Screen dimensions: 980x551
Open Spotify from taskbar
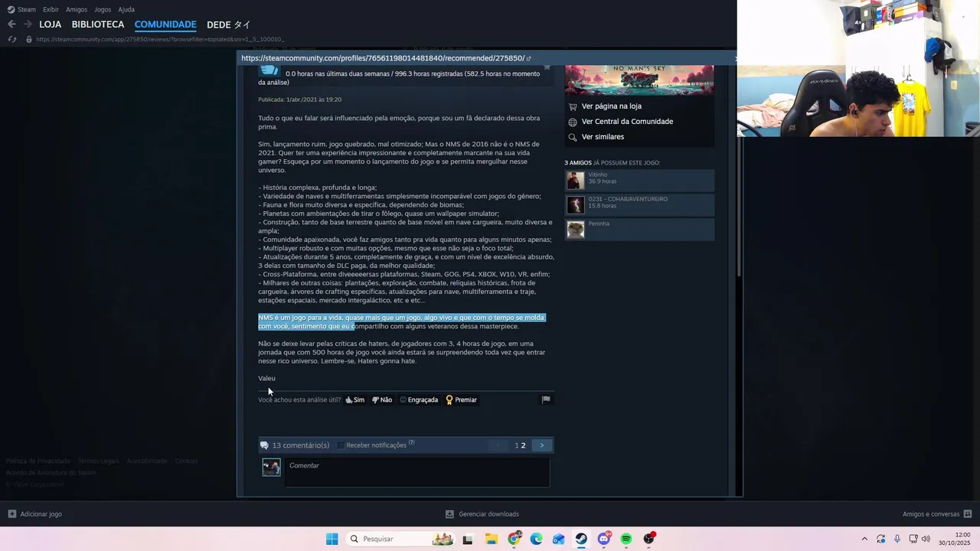[x=626, y=539]
